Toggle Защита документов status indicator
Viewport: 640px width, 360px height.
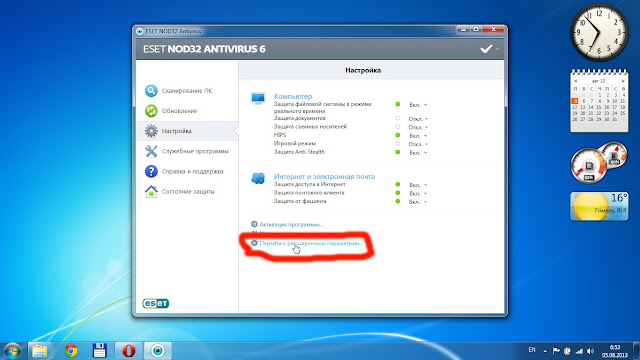pos(398,118)
